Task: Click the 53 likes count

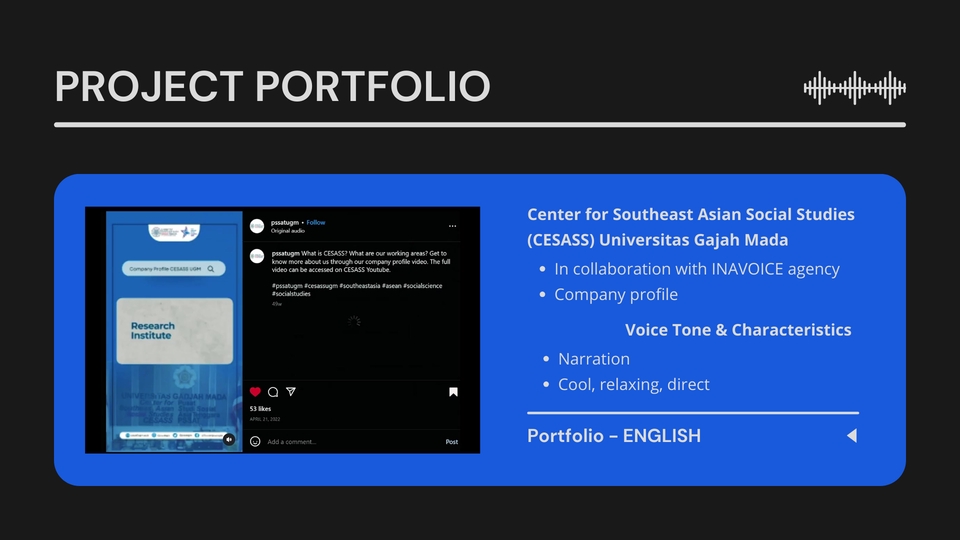Action: 260,408
